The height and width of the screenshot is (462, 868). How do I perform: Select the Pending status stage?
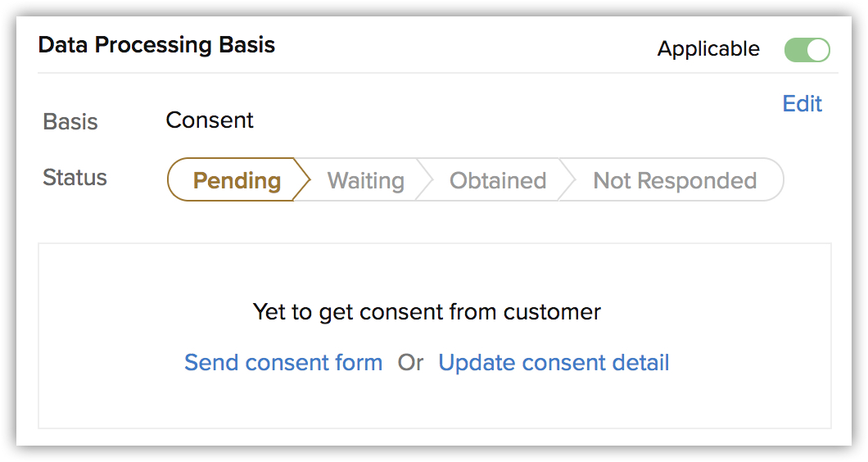tap(237, 180)
